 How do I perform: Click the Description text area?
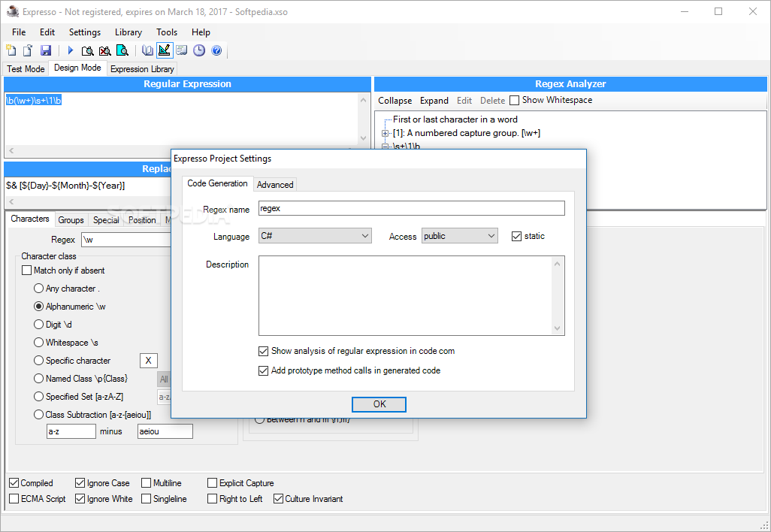[x=412, y=295]
